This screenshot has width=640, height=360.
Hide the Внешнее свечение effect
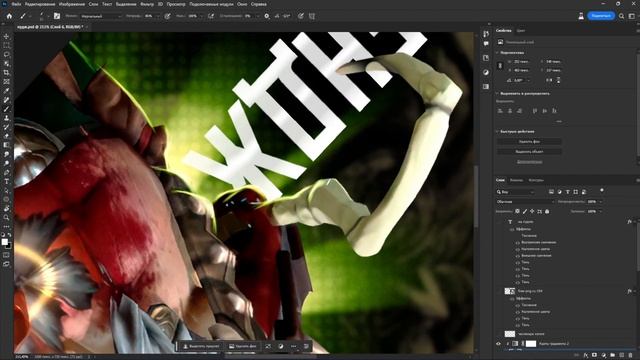pos(518,256)
